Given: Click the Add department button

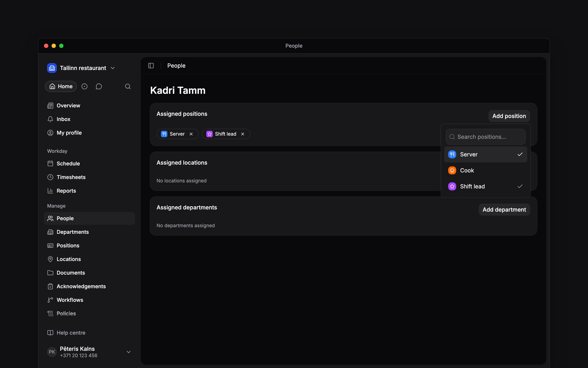Looking at the screenshot, I should [504, 210].
